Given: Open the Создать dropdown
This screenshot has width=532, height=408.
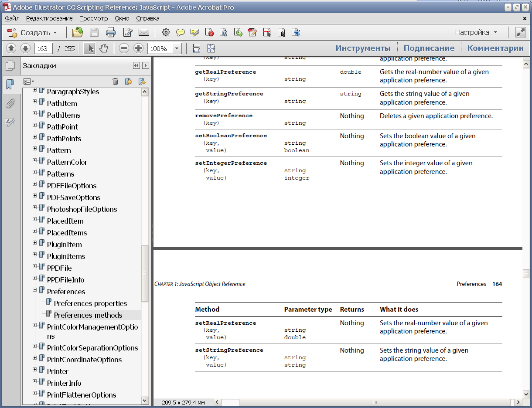Looking at the screenshot, I should pyautogui.click(x=33, y=33).
